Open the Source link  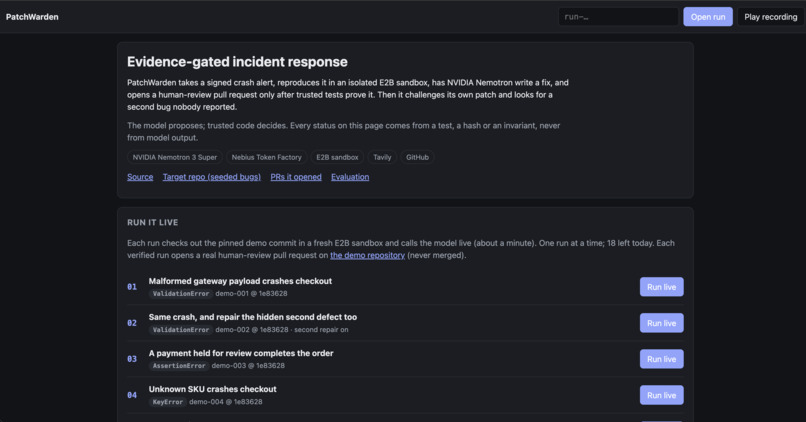140,177
